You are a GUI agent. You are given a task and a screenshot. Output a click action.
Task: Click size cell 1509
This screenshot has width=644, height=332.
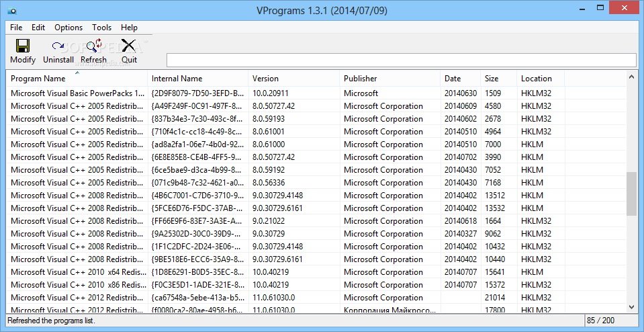pos(493,93)
